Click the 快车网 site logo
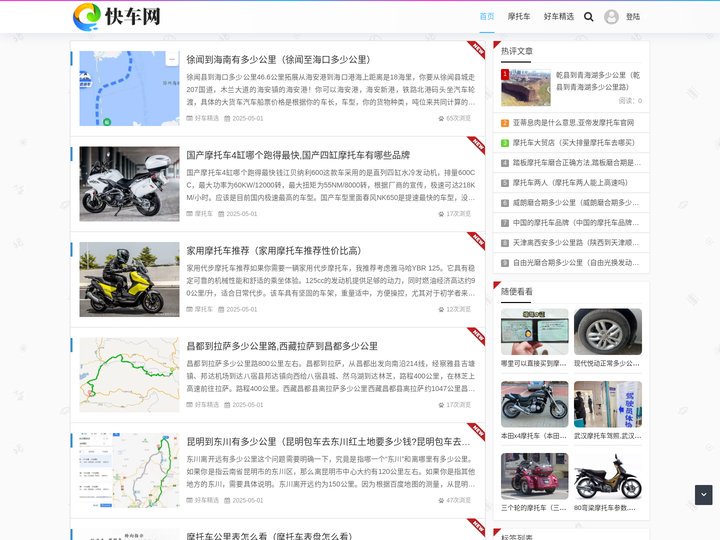Image resolution: width=720 pixels, height=540 pixels. 117,17
